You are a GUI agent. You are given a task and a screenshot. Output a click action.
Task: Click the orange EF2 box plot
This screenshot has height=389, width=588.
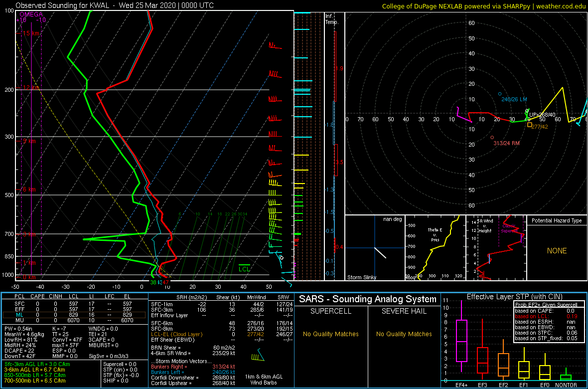(x=505, y=360)
